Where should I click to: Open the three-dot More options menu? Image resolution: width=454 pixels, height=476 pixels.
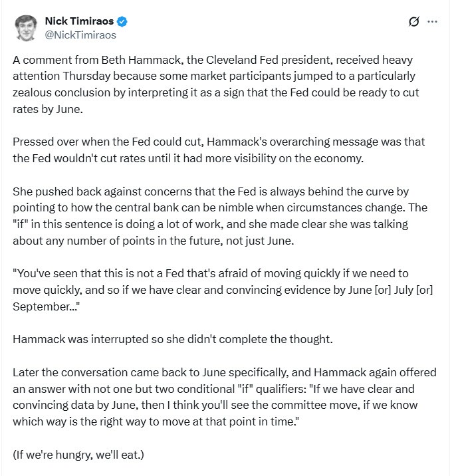point(433,22)
